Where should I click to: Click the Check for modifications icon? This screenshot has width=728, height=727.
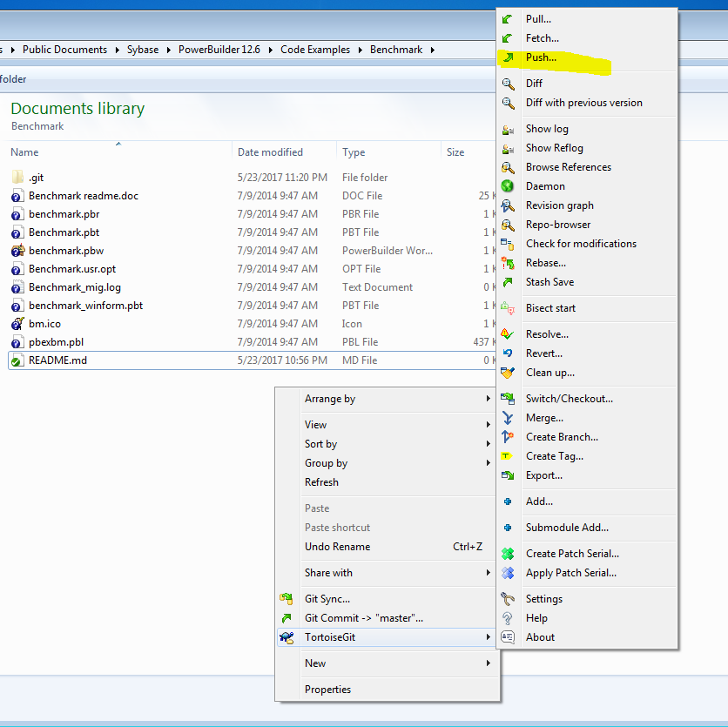pos(508,244)
